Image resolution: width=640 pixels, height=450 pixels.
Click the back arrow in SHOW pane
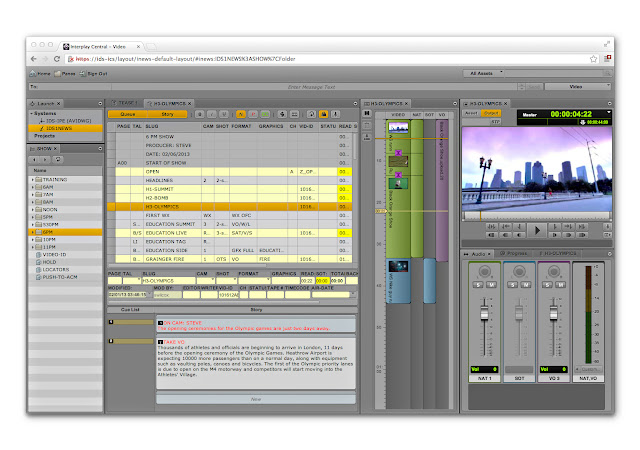[x=34, y=160]
